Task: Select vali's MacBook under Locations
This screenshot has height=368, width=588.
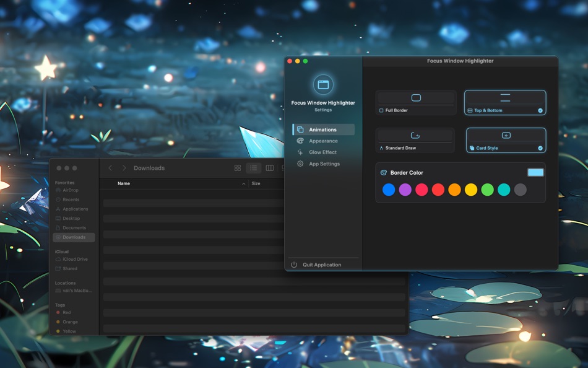Action: pyautogui.click(x=77, y=291)
